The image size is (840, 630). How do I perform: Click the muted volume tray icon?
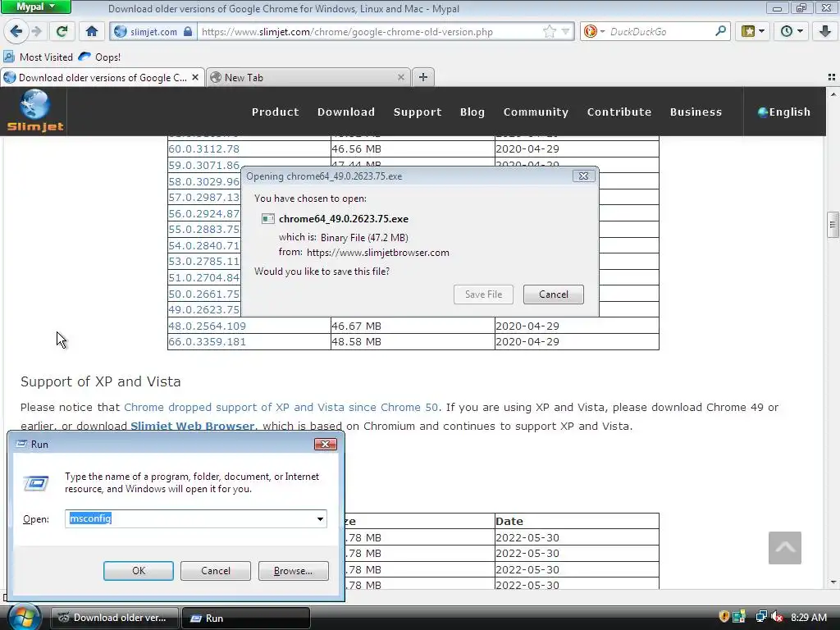point(778,617)
